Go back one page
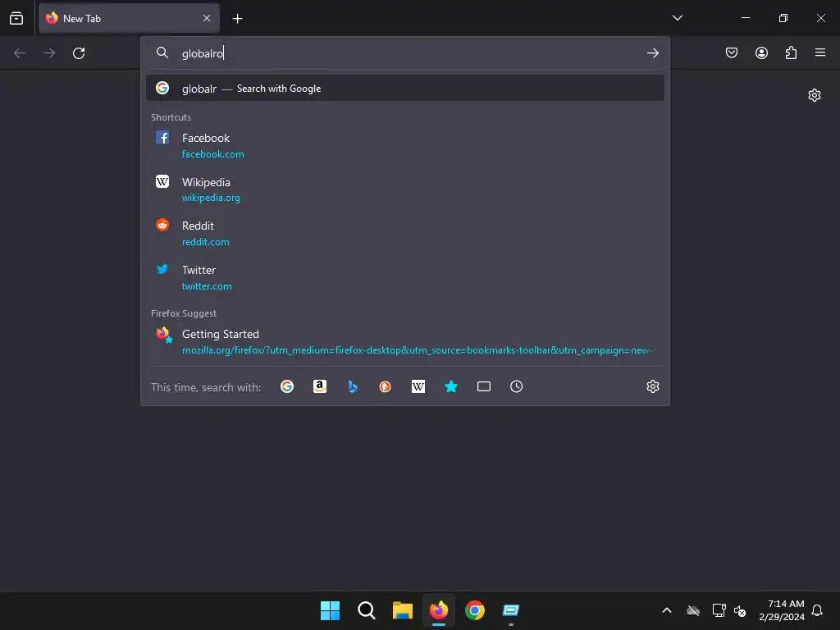The width and height of the screenshot is (840, 630). [x=20, y=53]
